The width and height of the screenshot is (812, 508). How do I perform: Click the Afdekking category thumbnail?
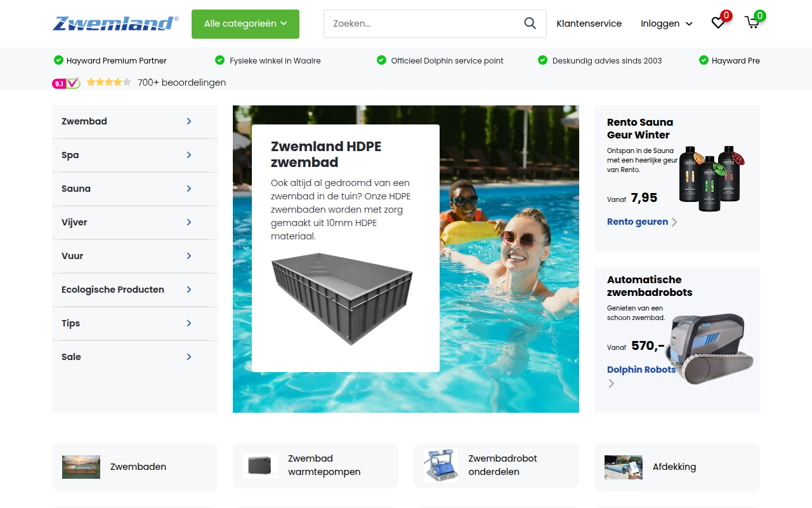(624, 467)
